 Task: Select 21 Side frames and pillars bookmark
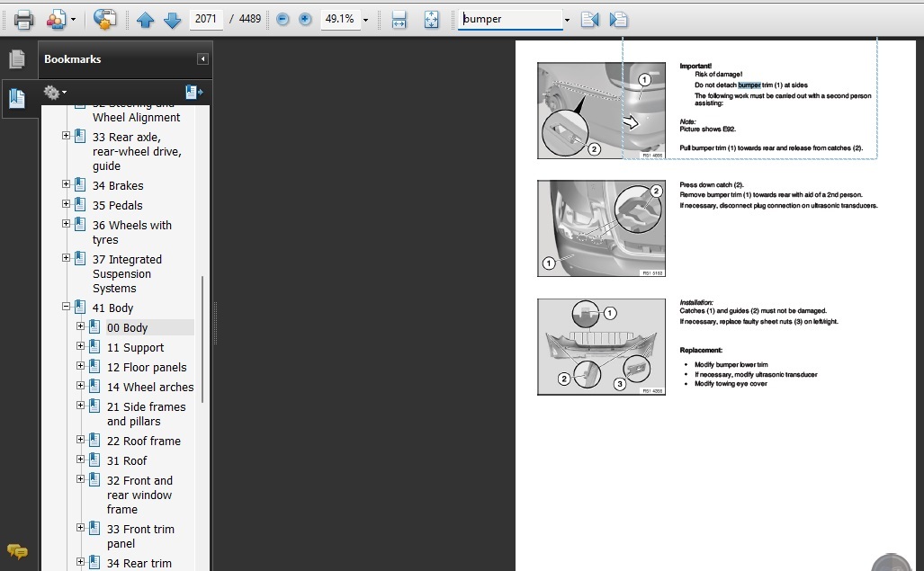pyautogui.click(x=146, y=414)
